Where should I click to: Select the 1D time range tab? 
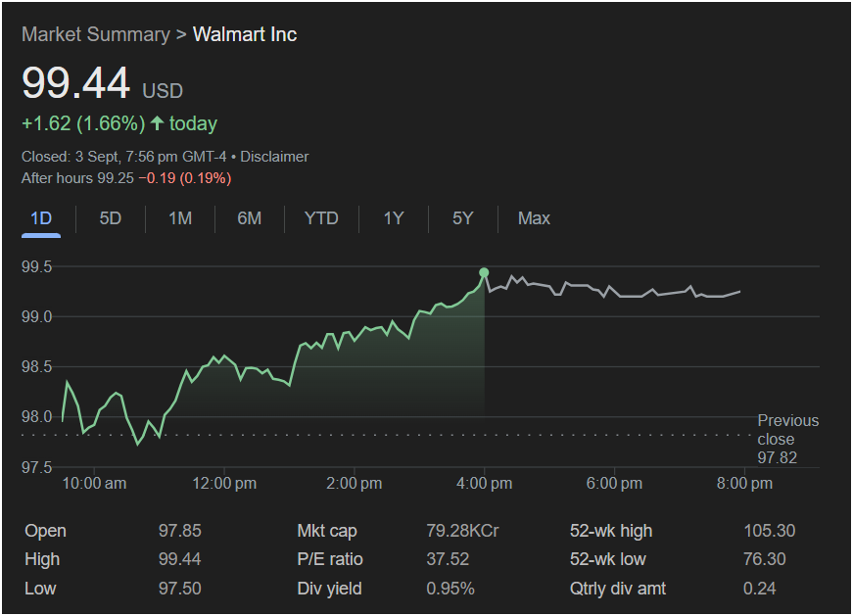(41, 218)
